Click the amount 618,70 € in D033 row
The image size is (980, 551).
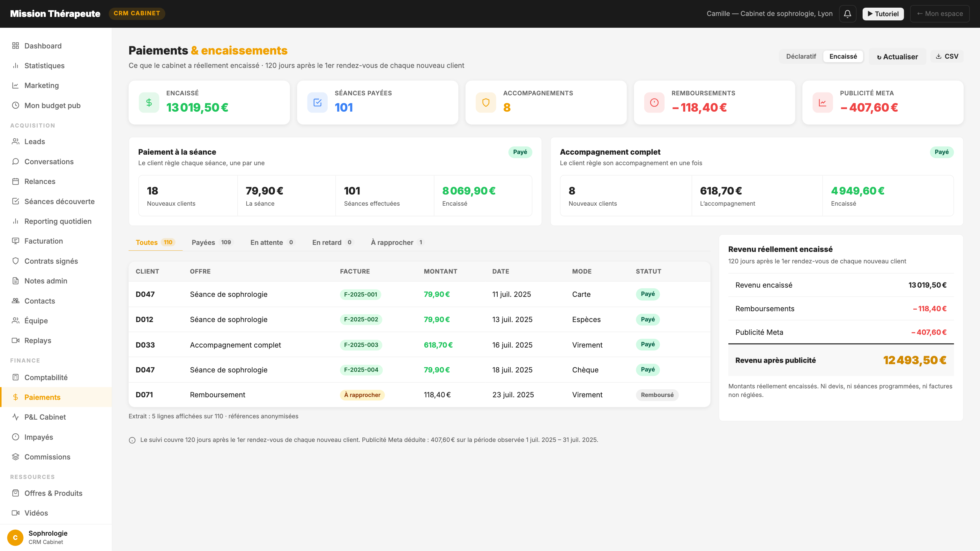tap(438, 345)
